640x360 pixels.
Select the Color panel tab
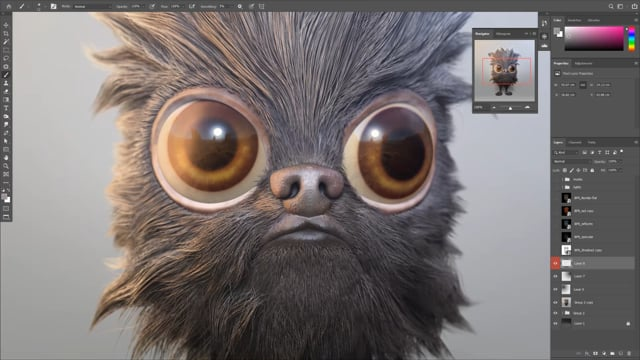click(558, 20)
